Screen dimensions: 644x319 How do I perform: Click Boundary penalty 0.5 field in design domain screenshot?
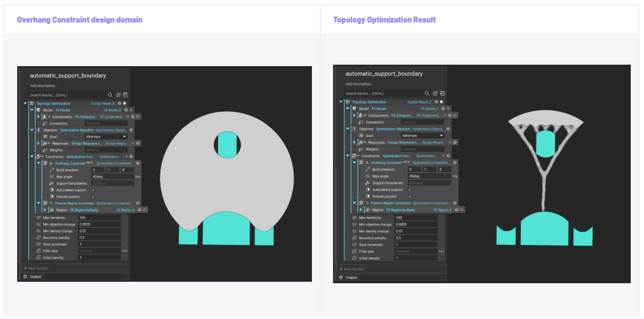point(100,237)
